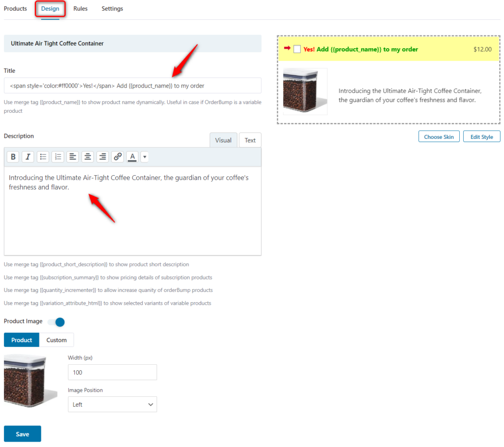The width and height of the screenshot is (504, 447).
Task: Click into the Title input field
Action: pyautogui.click(x=132, y=86)
